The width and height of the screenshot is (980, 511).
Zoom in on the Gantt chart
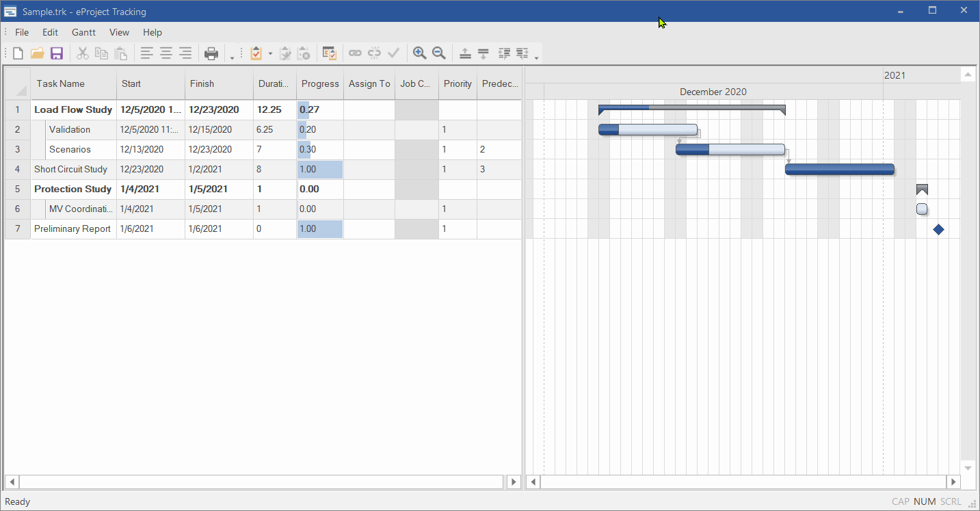(419, 53)
